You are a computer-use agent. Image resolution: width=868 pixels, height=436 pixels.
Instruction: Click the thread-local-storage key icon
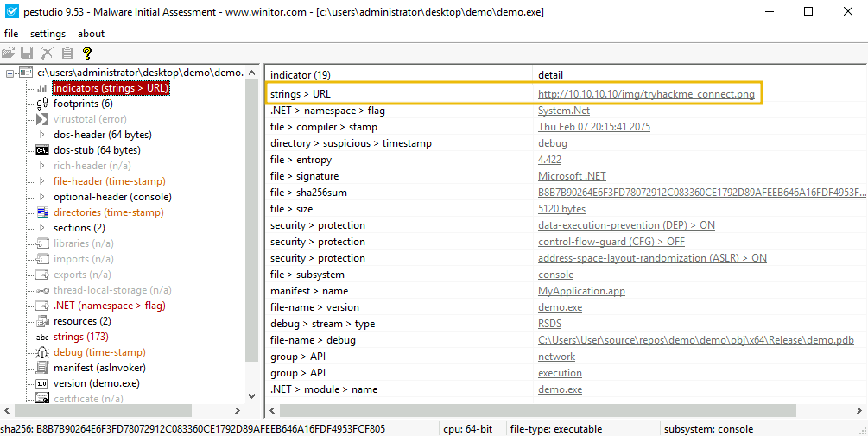42,290
